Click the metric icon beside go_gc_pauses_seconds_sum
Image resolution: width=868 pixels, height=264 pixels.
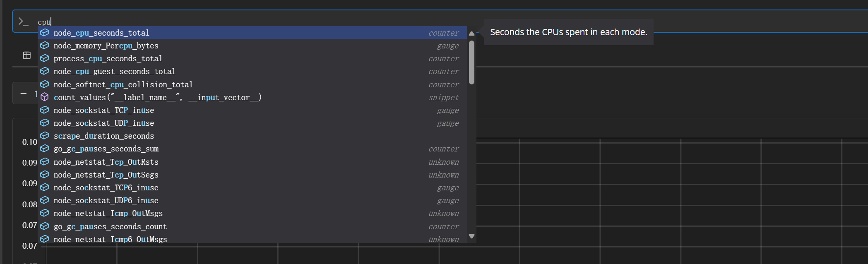pyautogui.click(x=45, y=149)
